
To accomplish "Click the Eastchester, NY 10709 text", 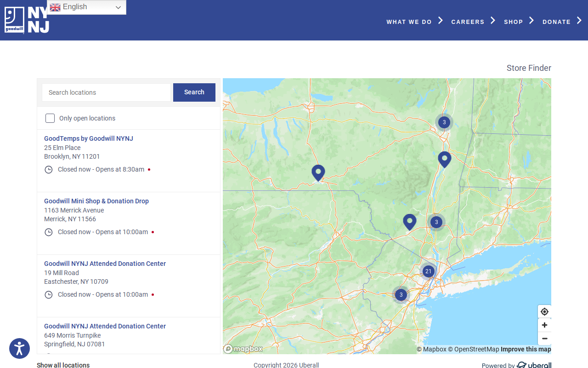I will (76, 282).
